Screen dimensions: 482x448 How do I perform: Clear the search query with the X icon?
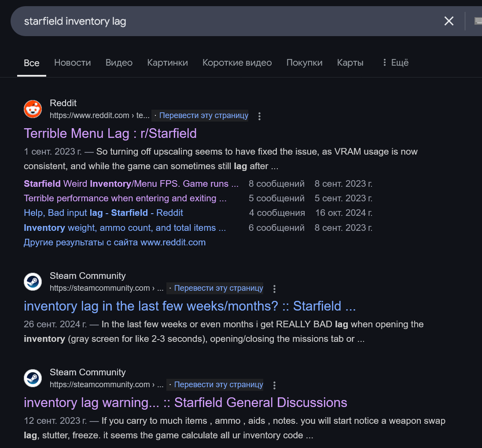click(449, 21)
